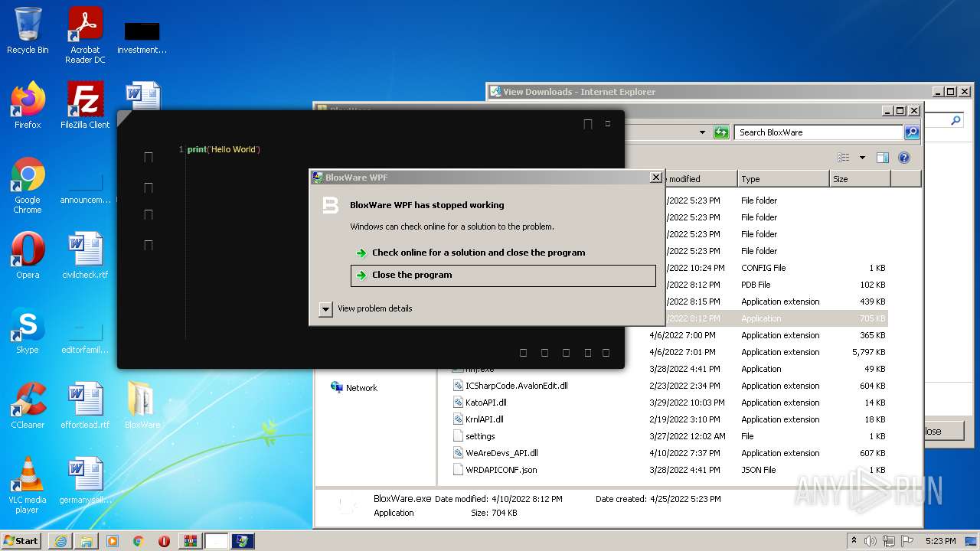Image resolution: width=980 pixels, height=551 pixels.
Task: Open FileZilla Client desktop shortcut
Action: click(85, 106)
